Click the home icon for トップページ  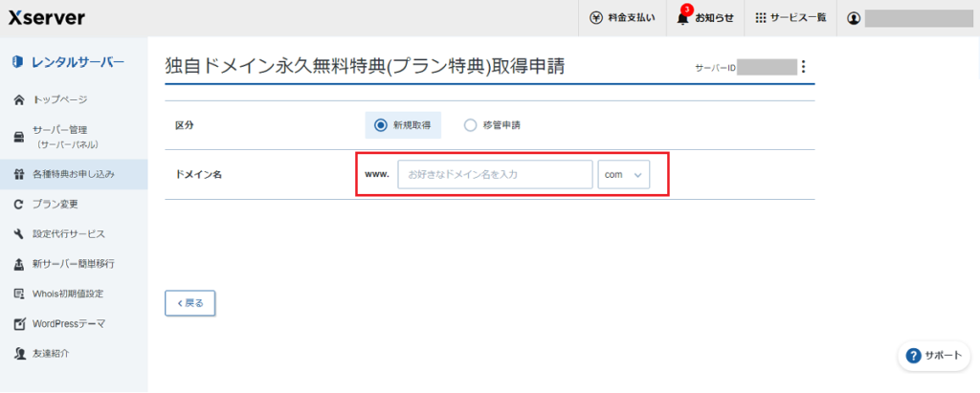tap(19, 100)
